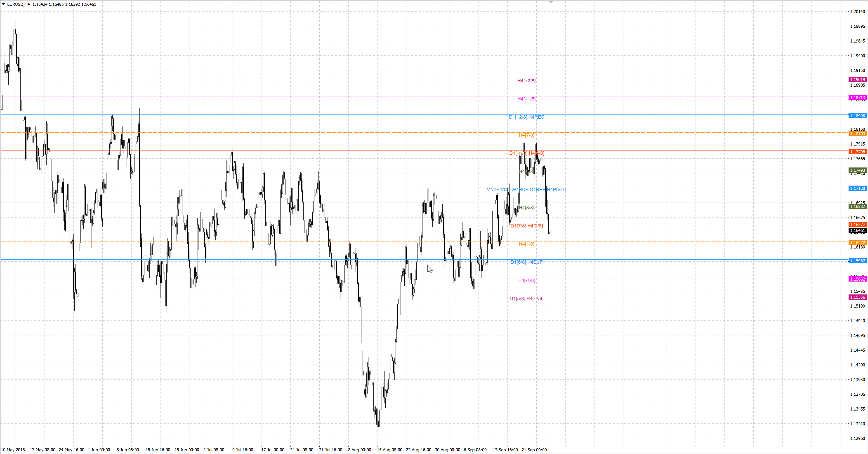This screenshot has height=454, width=868.
Task: Click the magenta 1.19019 price tag
Action: coord(857,80)
